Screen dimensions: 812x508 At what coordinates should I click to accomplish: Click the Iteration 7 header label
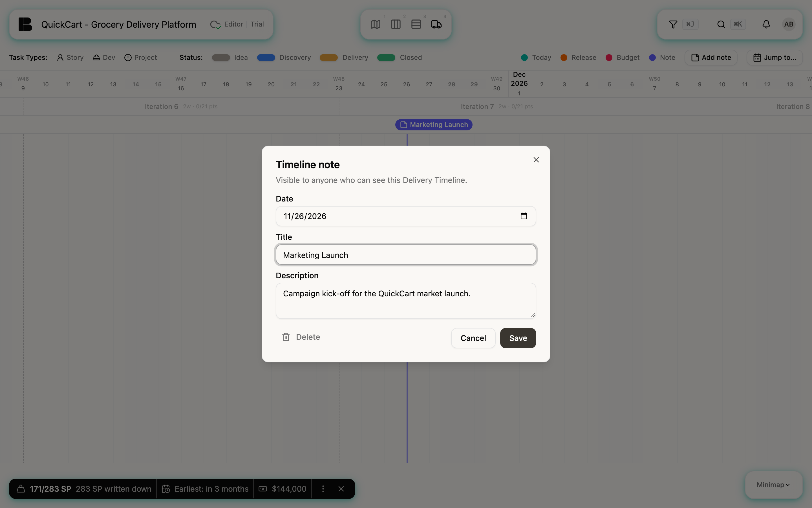pos(477,106)
